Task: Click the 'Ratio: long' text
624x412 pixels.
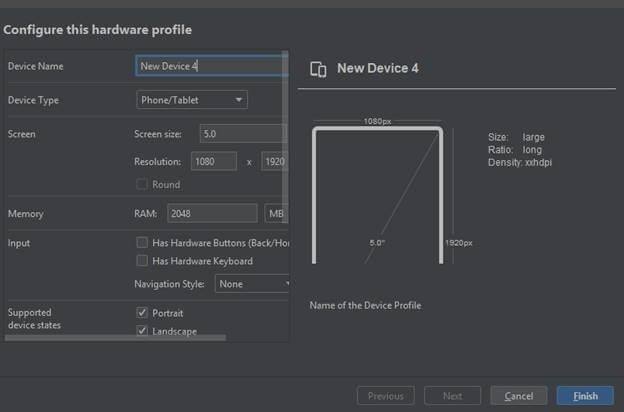Action: pos(515,150)
